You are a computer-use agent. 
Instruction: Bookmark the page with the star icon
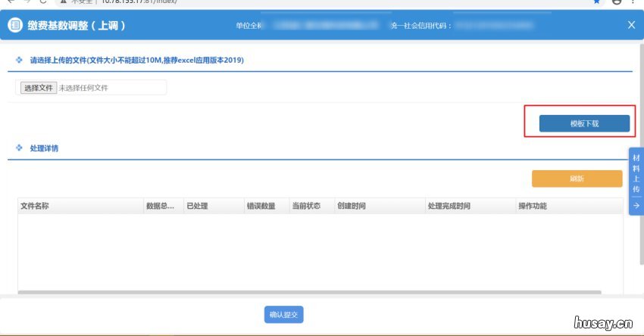pos(597,2)
